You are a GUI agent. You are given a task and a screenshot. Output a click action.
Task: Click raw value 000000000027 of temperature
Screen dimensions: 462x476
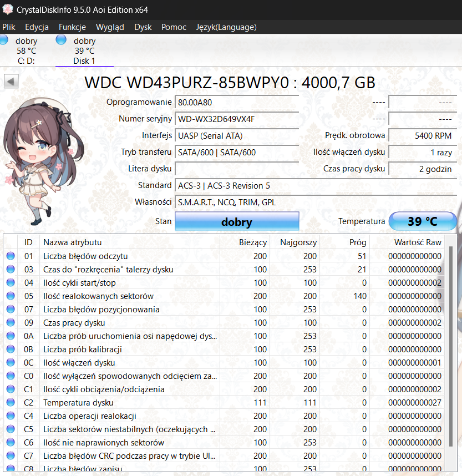point(415,403)
